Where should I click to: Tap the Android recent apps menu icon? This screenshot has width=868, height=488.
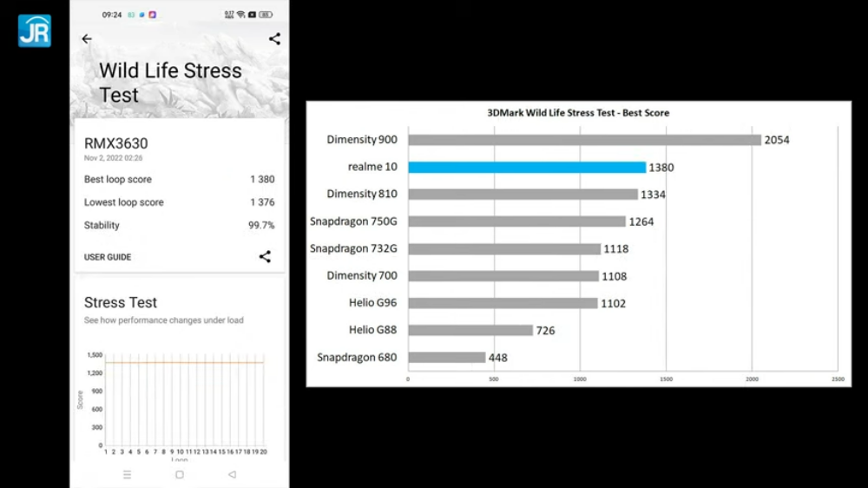coord(128,475)
